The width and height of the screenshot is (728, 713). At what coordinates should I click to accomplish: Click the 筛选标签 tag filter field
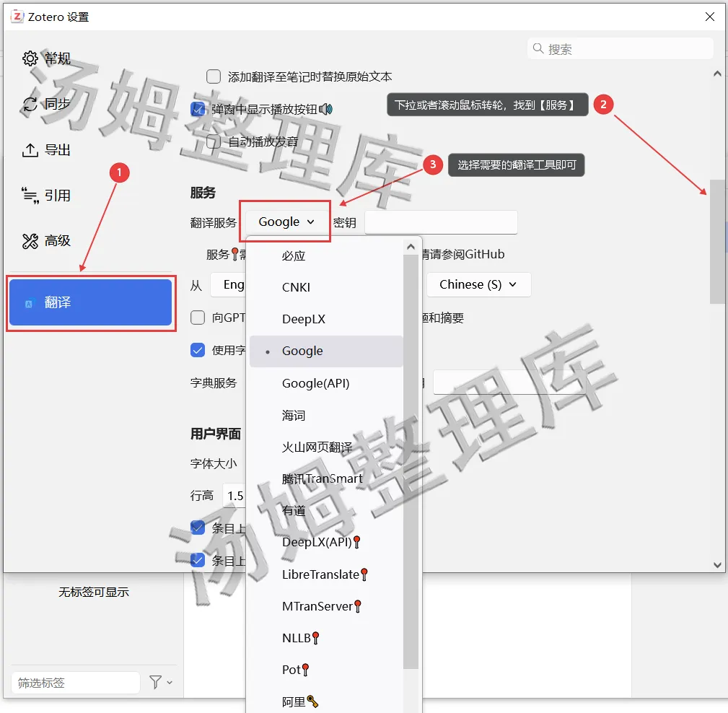click(x=75, y=683)
